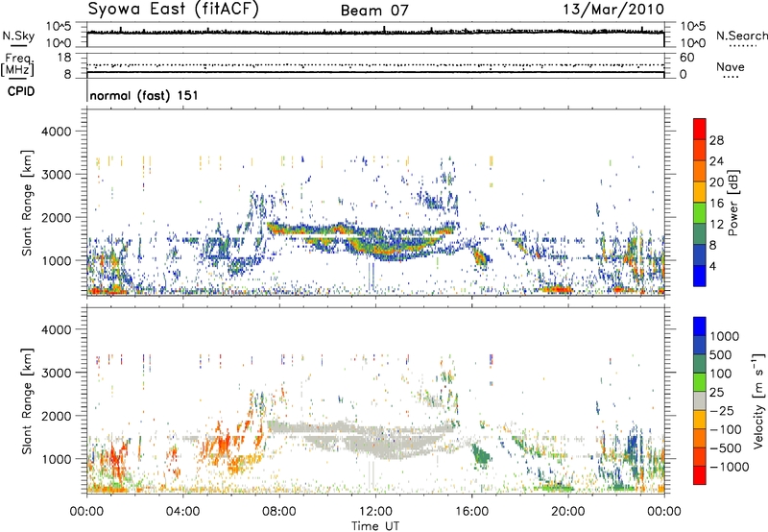Click the '08:00' time axis tick label
768x532 pixels.
[279, 512]
